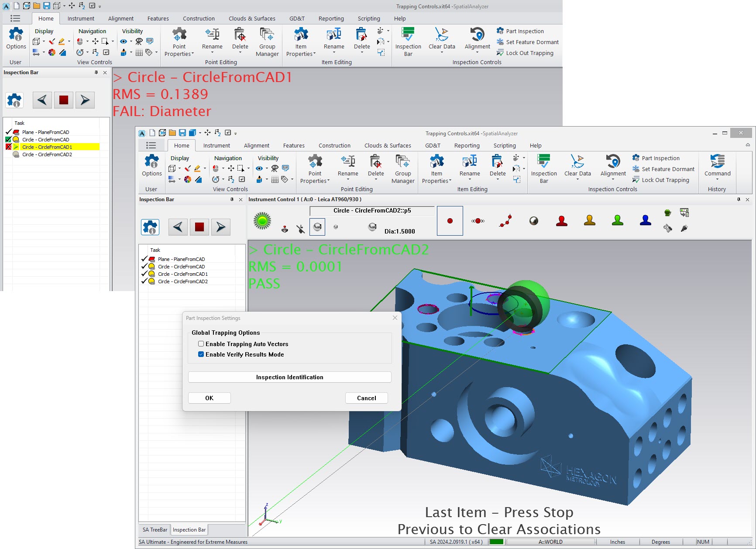
Task: Open Group Manager in front window ribbon
Action: pos(403,169)
